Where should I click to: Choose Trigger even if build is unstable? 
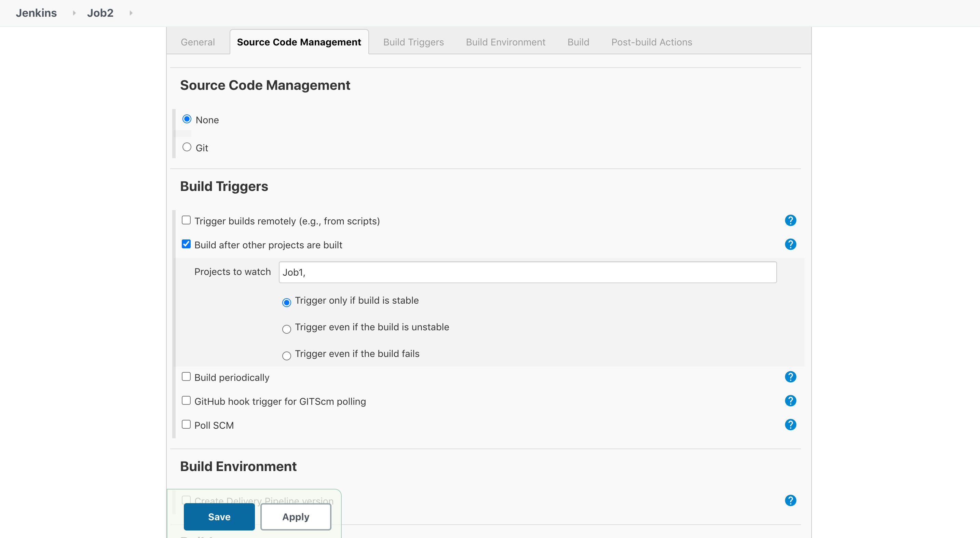(x=286, y=329)
